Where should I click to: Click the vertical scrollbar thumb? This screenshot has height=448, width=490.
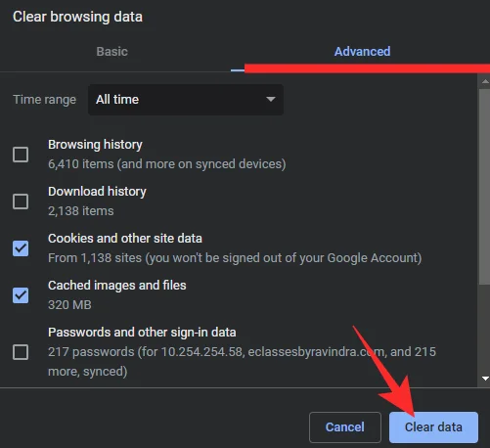[485, 187]
